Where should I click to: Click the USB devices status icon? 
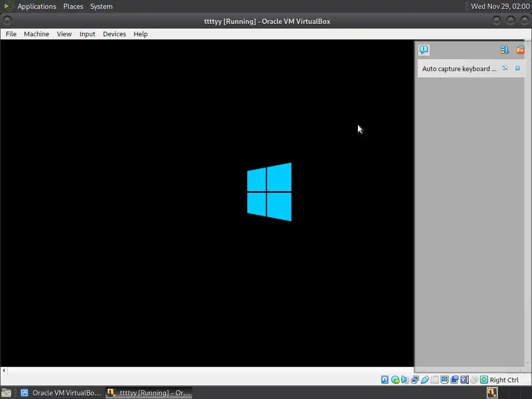coord(425,380)
